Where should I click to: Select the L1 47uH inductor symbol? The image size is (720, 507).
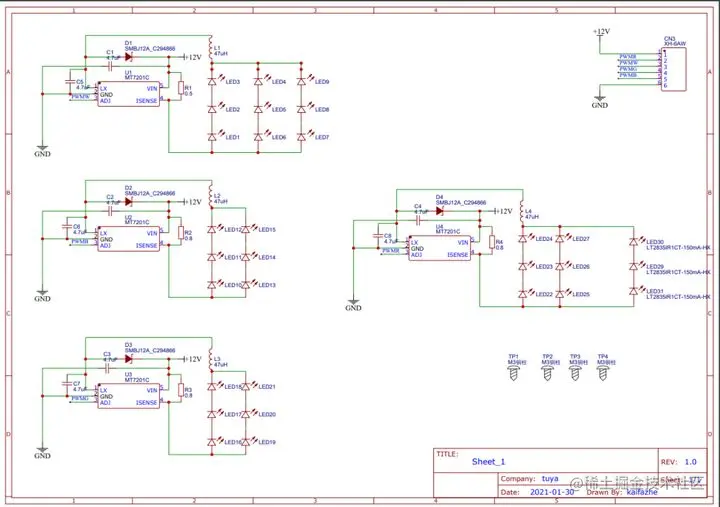tap(211, 49)
